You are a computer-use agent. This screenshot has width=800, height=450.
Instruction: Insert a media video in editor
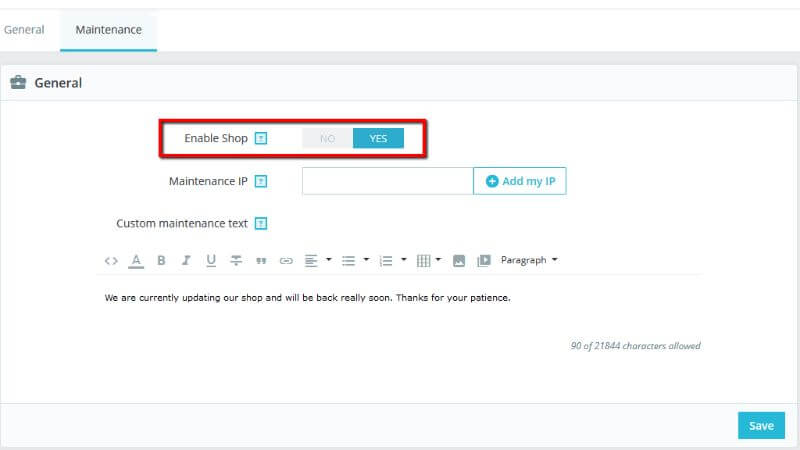[x=484, y=261]
